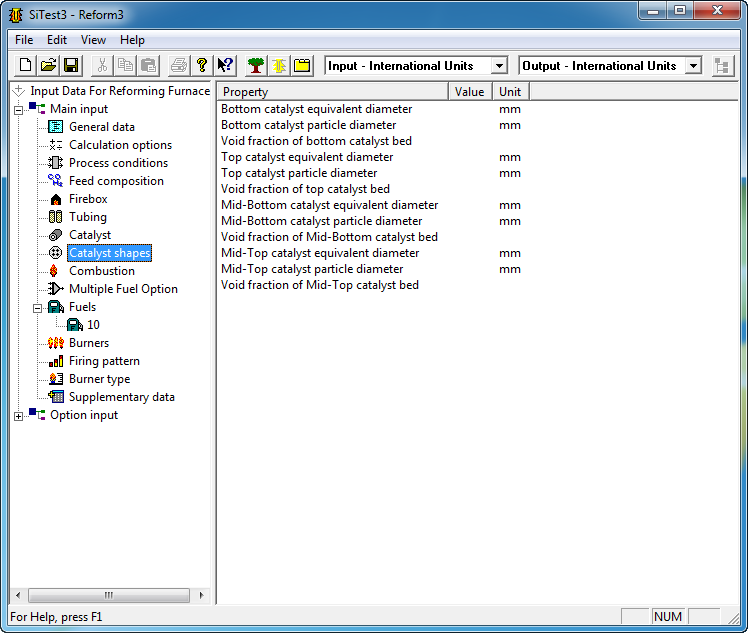Viewport: 748px width, 633px height.
Task: Open the Input International Units dropdown
Action: click(499, 65)
